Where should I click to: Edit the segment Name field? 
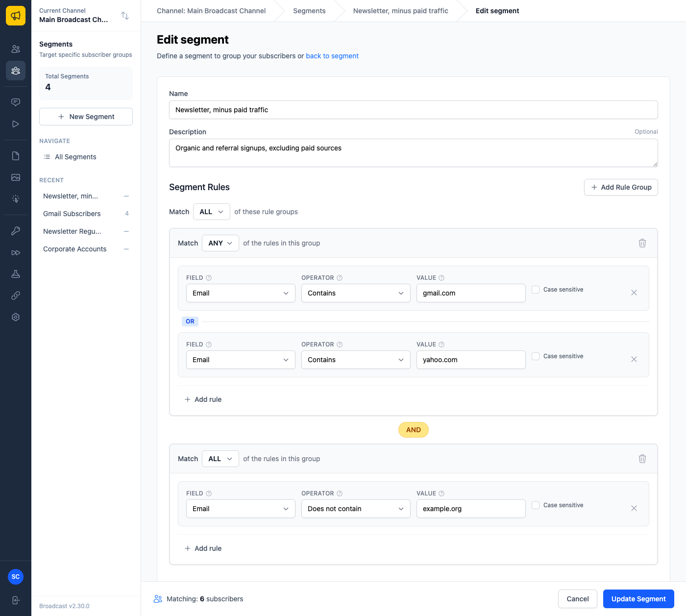414,110
